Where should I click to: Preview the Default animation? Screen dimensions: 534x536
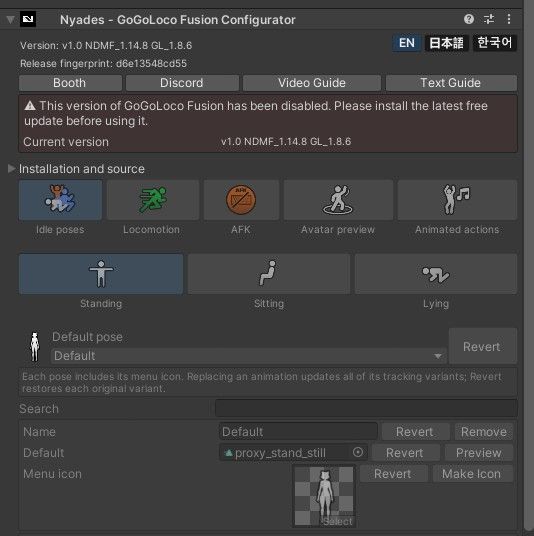click(x=479, y=453)
